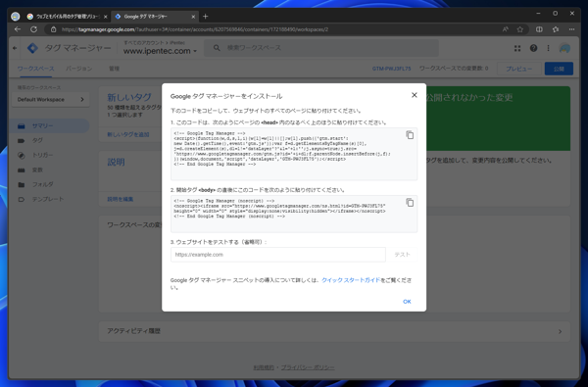This screenshot has width=588, height=387.
Task: Click the Tag Manager logo
Action: point(32,48)
